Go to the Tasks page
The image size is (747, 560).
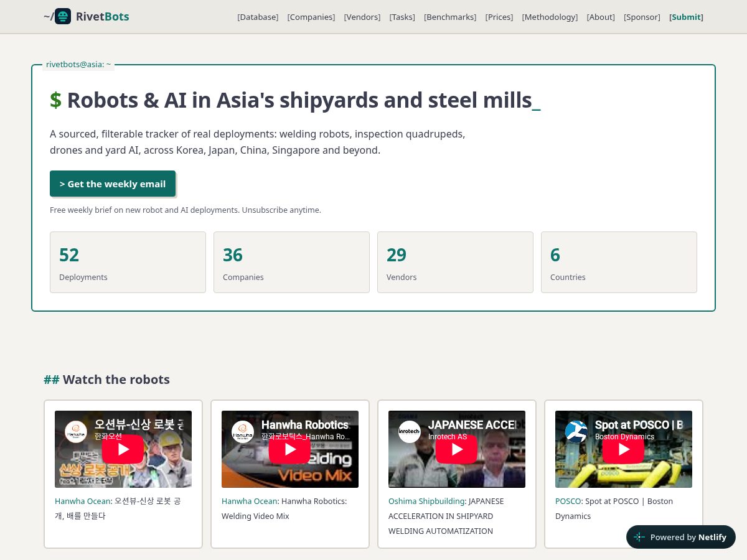click(402, 17)
